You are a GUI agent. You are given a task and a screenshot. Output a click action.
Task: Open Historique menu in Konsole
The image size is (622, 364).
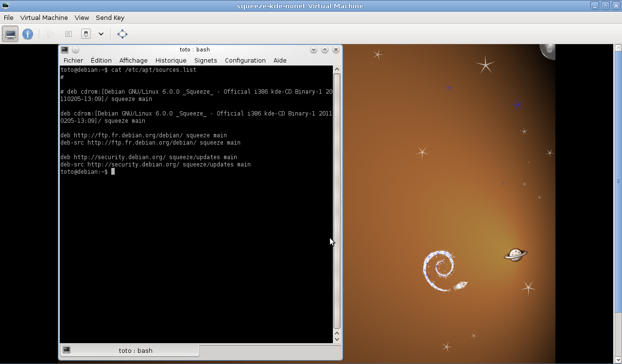pyautogui.click(x=171, y=60)
